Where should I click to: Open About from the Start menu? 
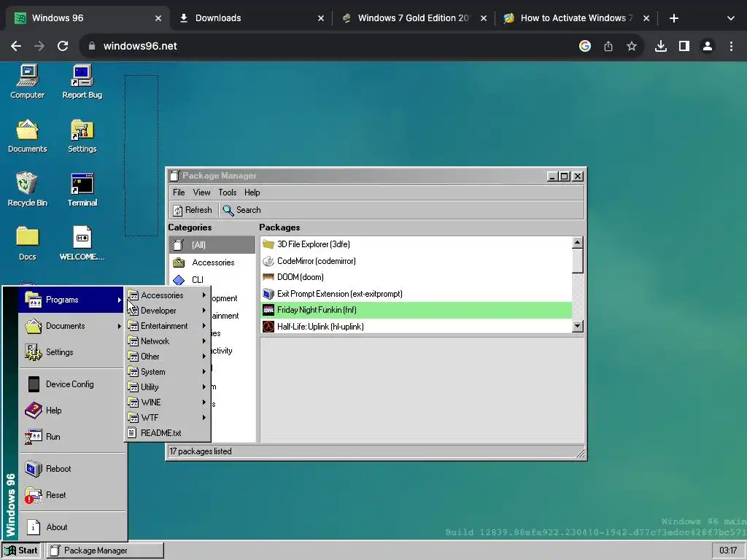72,527
